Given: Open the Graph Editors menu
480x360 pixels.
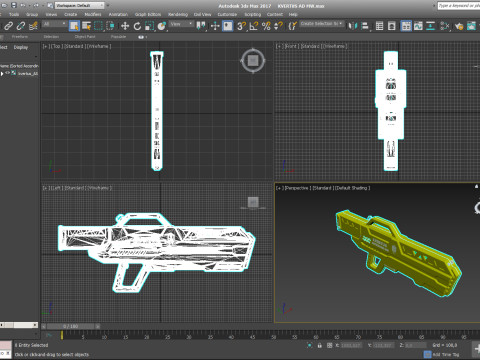Looking at the screenshot, I should pyautogui.click(x=148, y=14).
